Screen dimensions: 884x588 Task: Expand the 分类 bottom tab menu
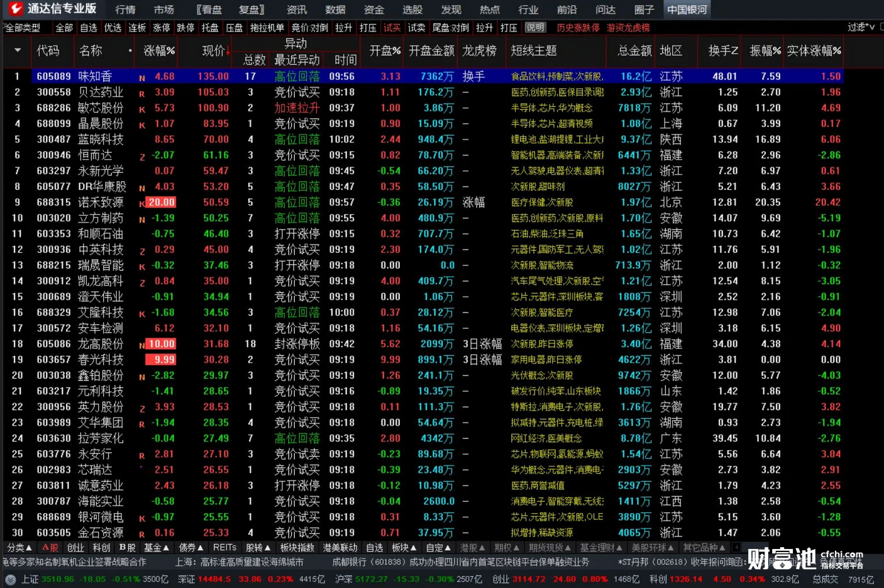[19, 548]
